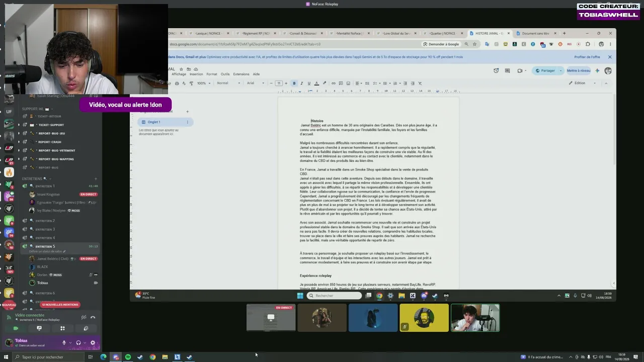Toggle bold formatting in Google Docs toolbar
Viewport: 644px width, 362px height.
[294, 83]
